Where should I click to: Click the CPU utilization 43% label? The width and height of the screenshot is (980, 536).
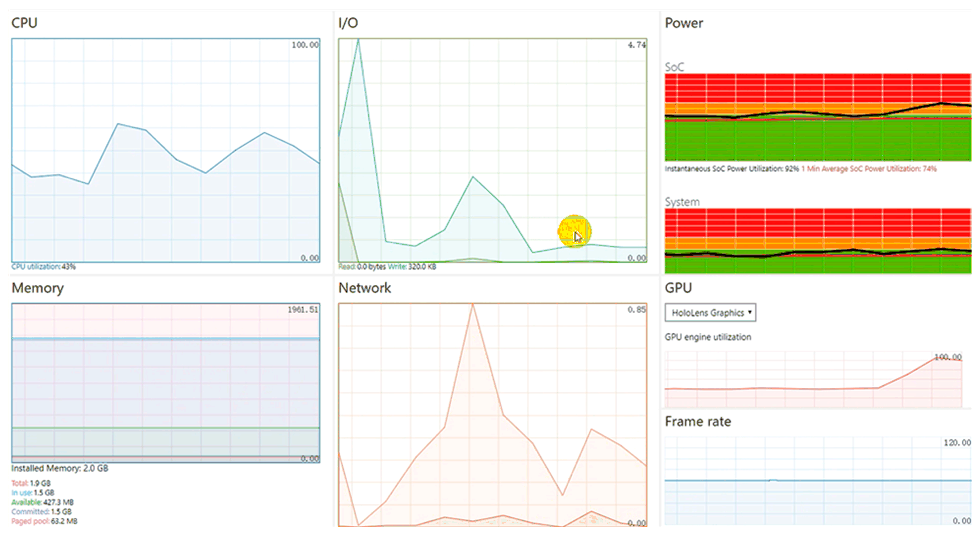pyautogui.click(x=43, y=267)
